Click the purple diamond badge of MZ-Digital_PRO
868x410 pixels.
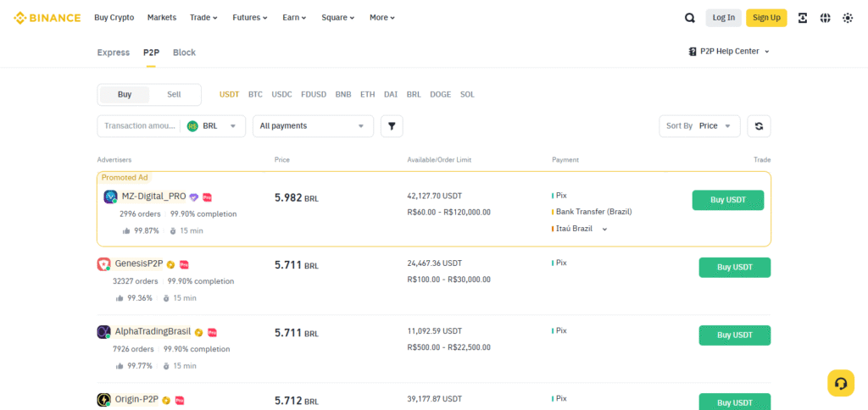[194, 197]
